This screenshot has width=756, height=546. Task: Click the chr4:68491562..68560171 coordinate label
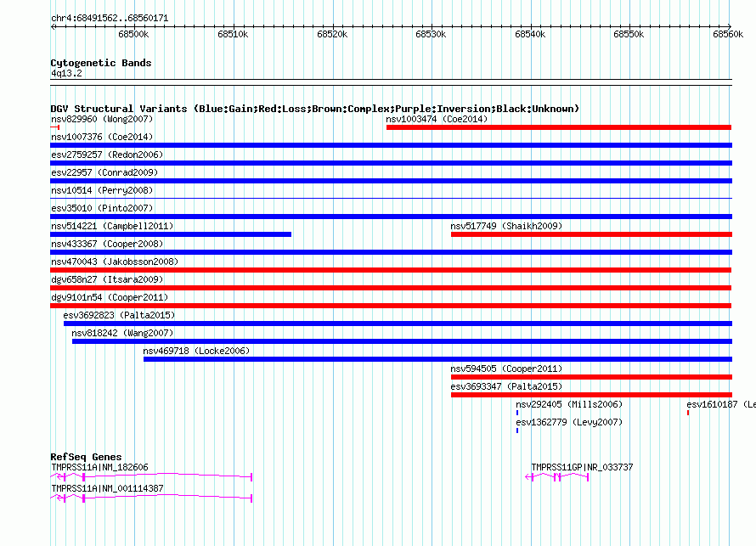tap(110, 19)
